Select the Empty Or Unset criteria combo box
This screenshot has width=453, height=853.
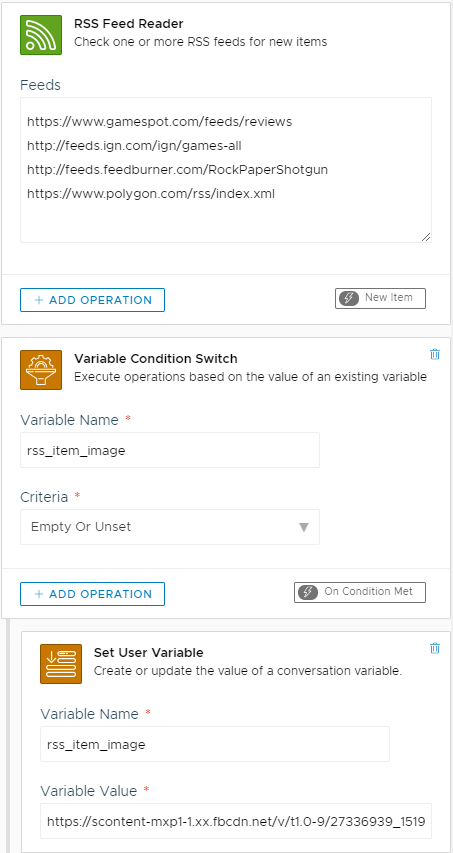tap(170, 527)
